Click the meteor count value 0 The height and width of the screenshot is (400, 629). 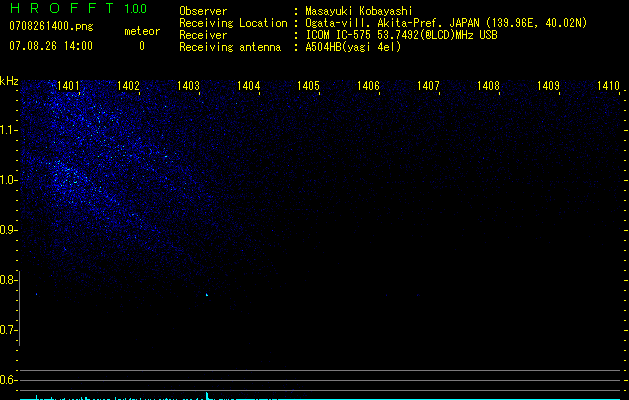coord(142,46)
